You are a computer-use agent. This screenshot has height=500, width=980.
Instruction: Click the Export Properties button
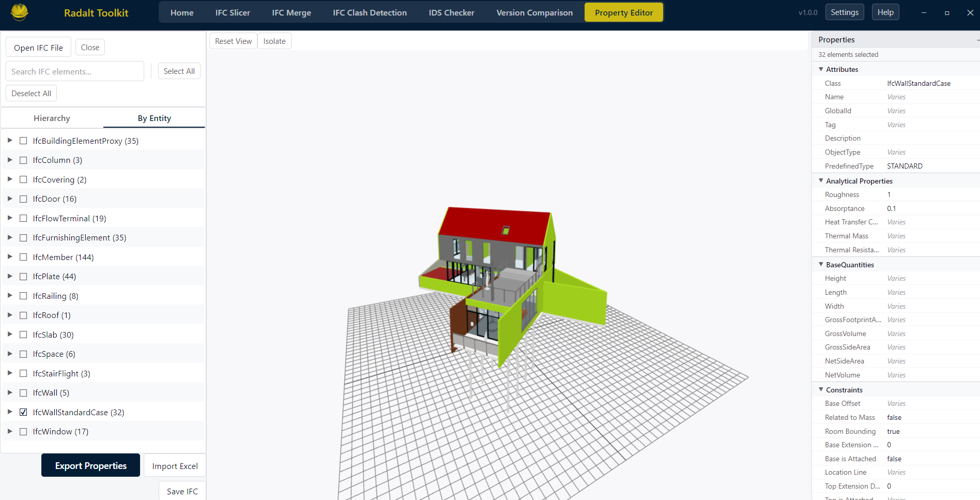pyautogui.click(x=90, y=465)
